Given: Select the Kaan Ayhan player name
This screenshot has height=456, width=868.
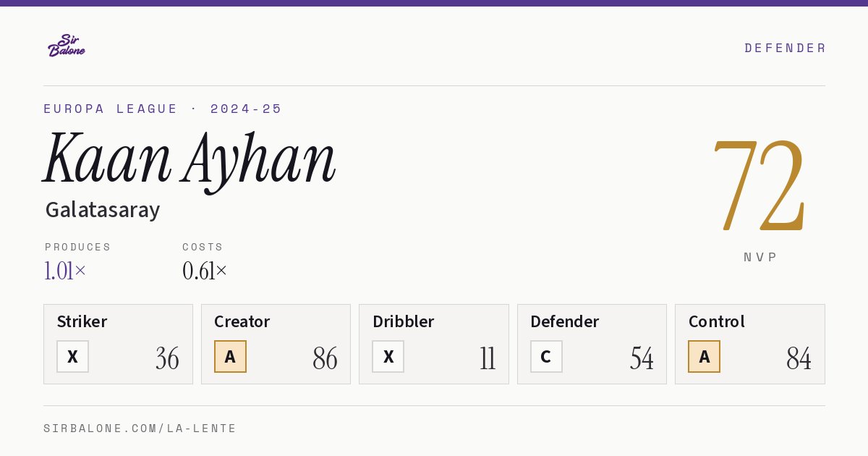Looking at the screenshot, I should [190, 159].
